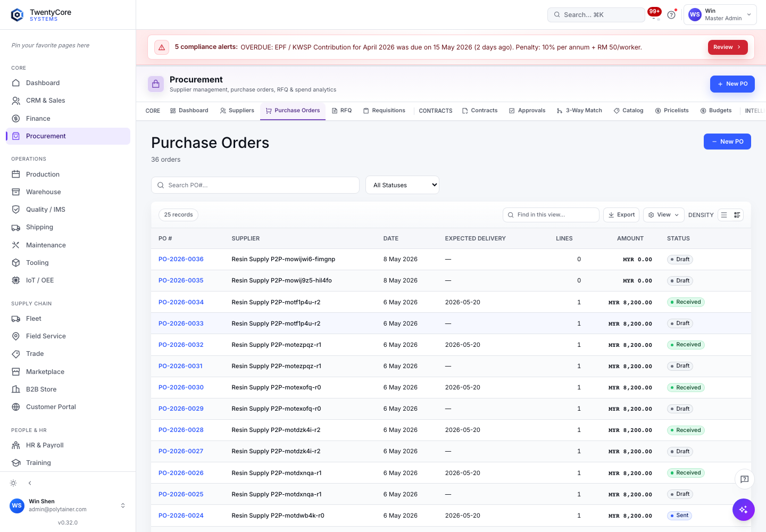Open the help question-mark icon
Screen dimensions: 766x532
[x=671, y=15]
